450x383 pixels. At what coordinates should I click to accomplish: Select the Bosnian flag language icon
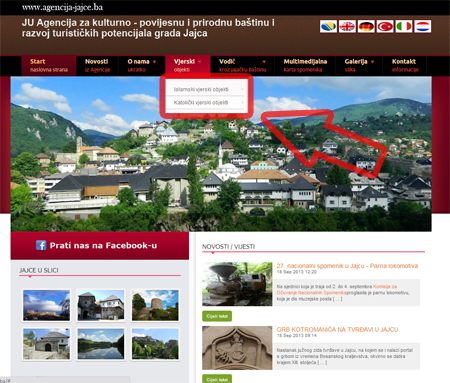point(328,26)
